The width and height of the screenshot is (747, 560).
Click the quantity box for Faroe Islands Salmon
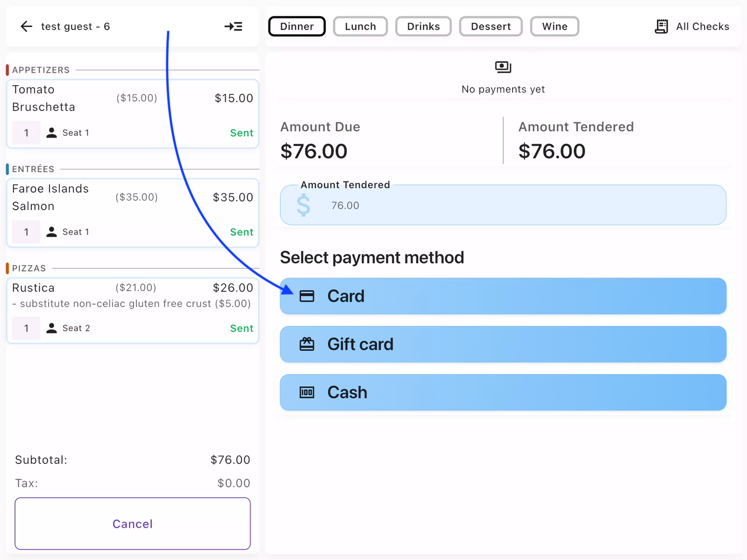pyautogui.click(x=26, y=232)
